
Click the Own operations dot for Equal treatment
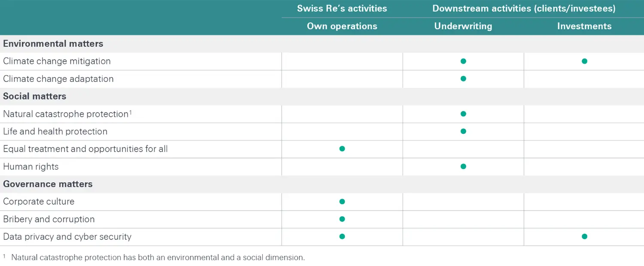[x=342, y=149]
